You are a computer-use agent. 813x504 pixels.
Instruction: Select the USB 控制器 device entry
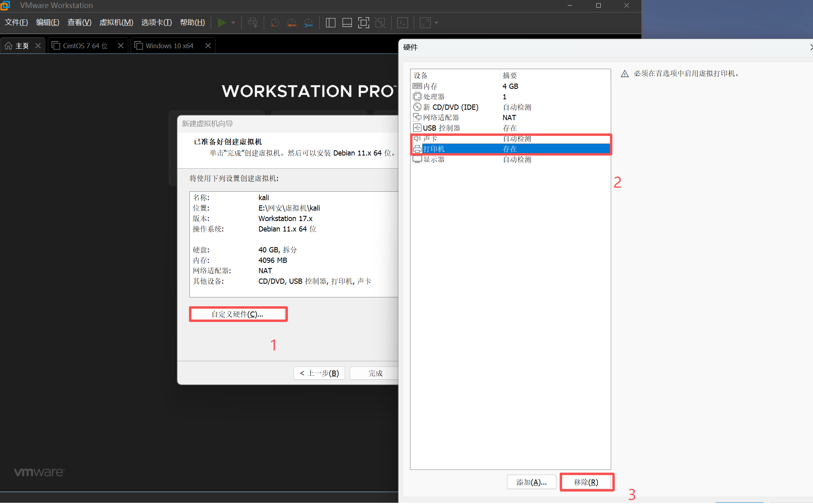coord(442,127)
